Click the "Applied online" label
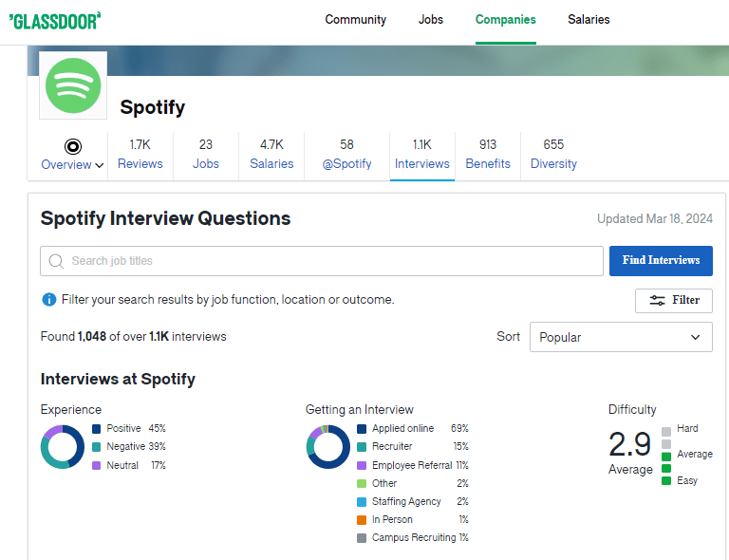729x560 pixels. click(x=402, y=428)
